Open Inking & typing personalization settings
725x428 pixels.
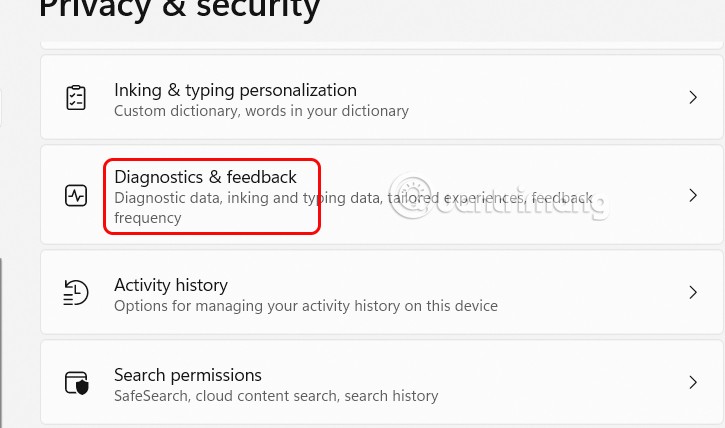coord(235,90)
